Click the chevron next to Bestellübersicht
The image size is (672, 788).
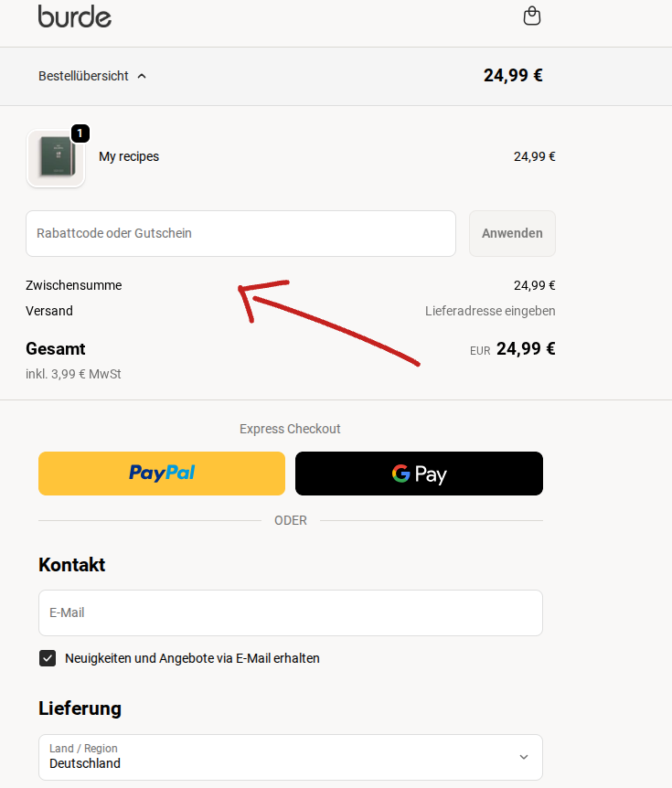pos(142,77)
